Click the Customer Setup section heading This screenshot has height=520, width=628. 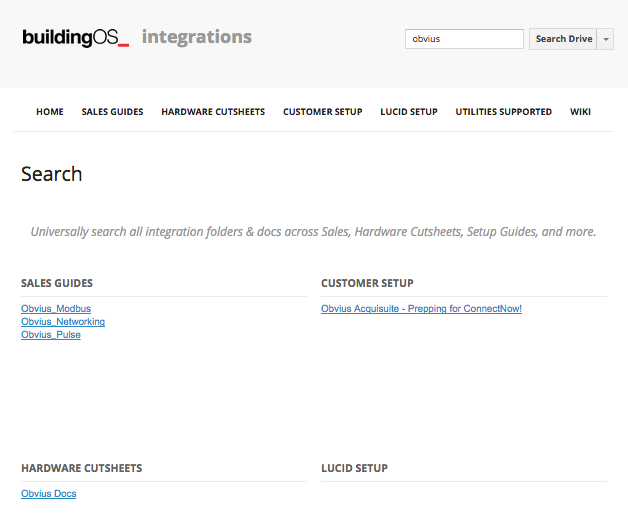(367, 283)
